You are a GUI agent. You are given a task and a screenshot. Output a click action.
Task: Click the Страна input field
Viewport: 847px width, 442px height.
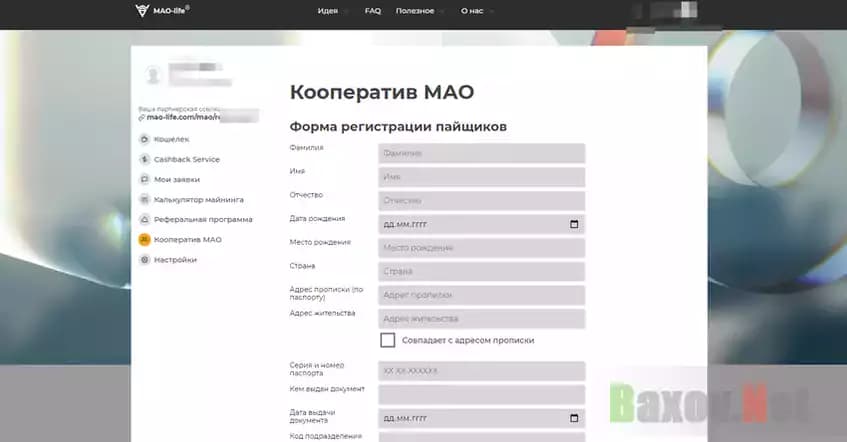coord(482,271)
